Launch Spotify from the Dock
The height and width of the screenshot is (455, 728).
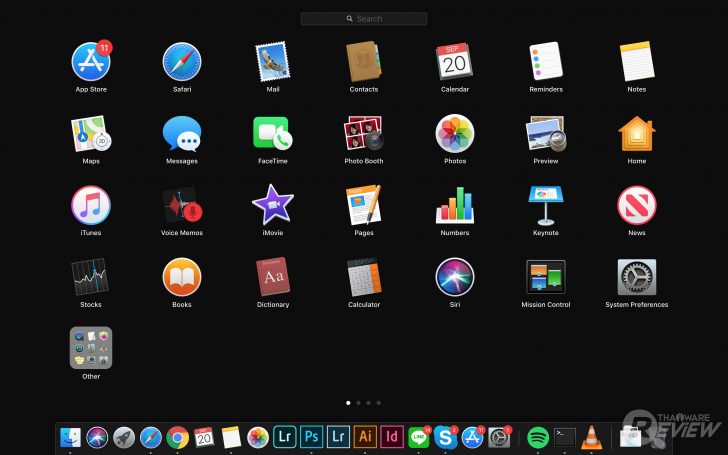(538, 437)
